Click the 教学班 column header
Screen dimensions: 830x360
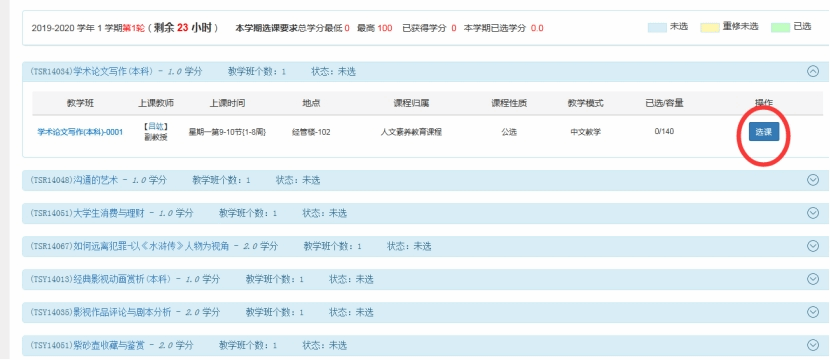point(80,103)
